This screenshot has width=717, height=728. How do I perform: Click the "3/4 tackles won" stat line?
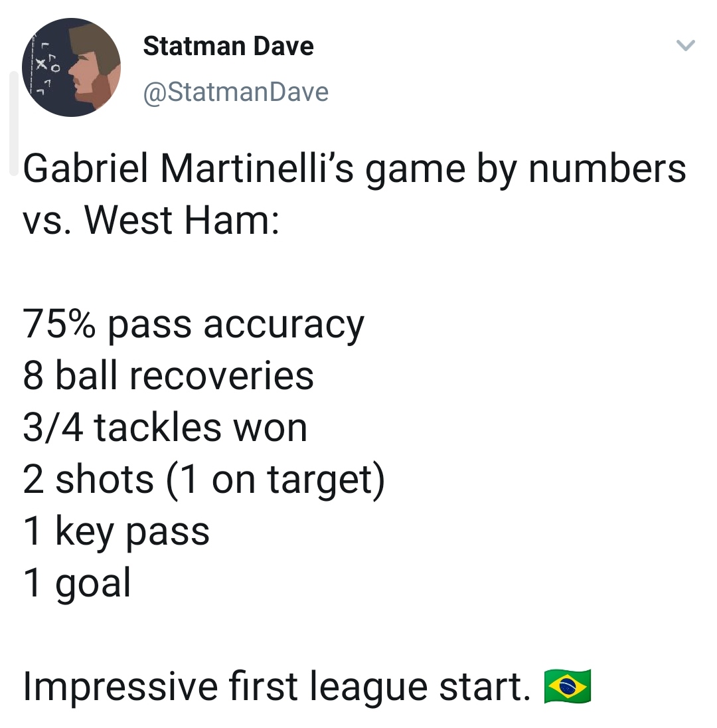[165, 427]
